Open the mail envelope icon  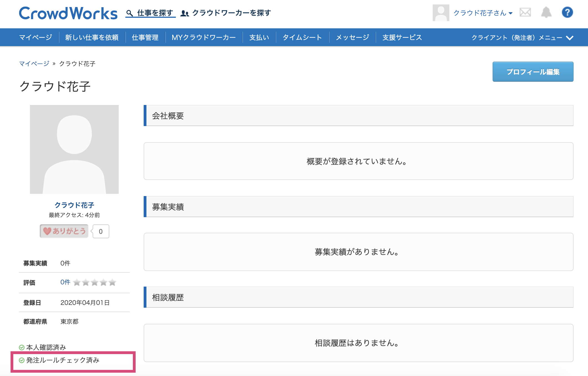(525, 12)
